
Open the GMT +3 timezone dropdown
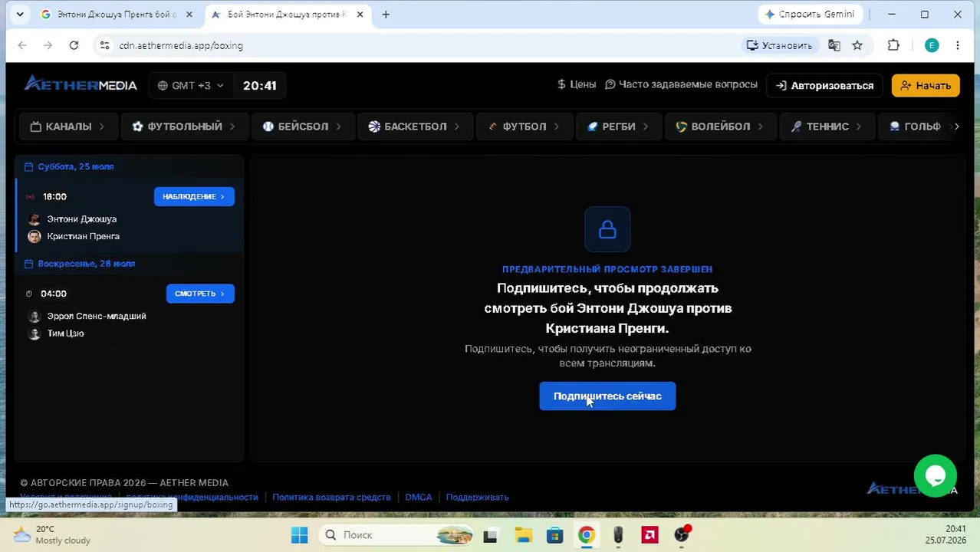tap(191, 85)
